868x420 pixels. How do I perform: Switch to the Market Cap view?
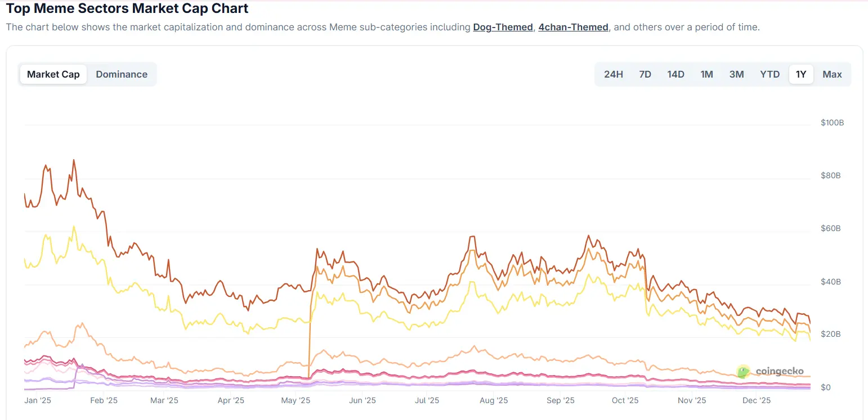tap(53, 74)
